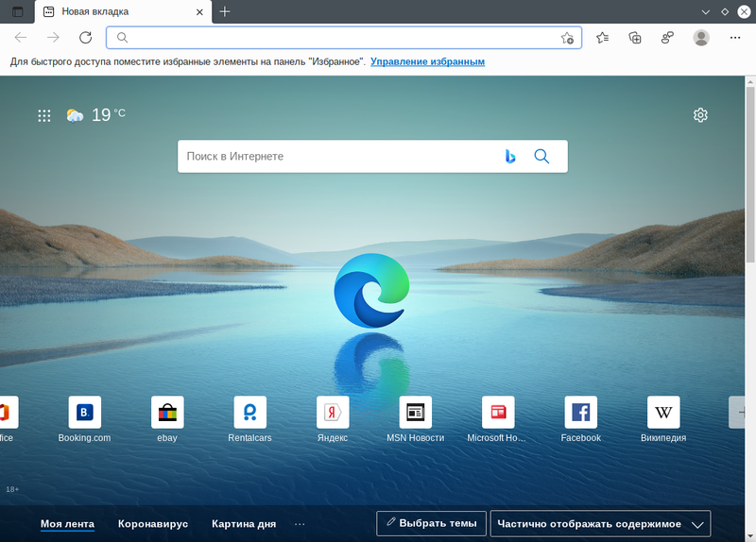Open the vertical tabs panel icon
The height and width of the screenshot is (542, 756).
pos(17,11)
